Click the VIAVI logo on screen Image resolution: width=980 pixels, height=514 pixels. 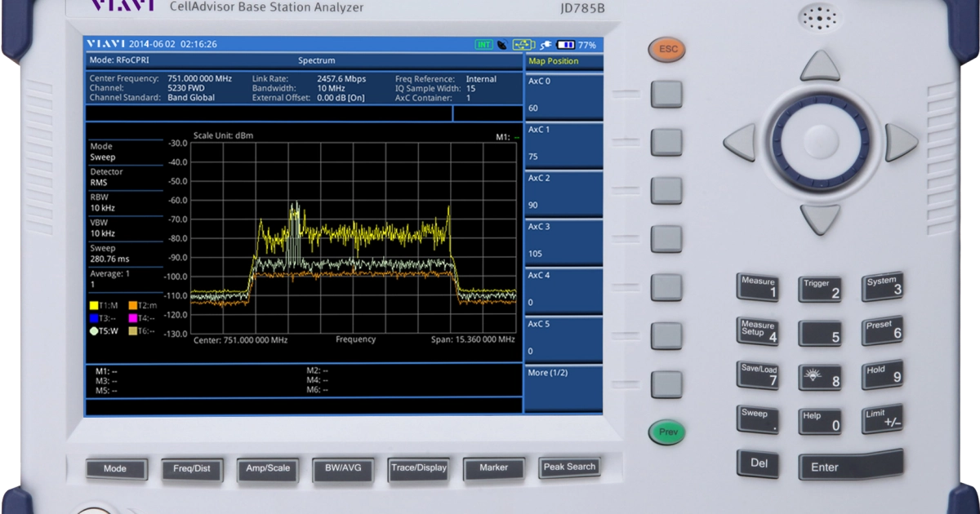(106, 44)
